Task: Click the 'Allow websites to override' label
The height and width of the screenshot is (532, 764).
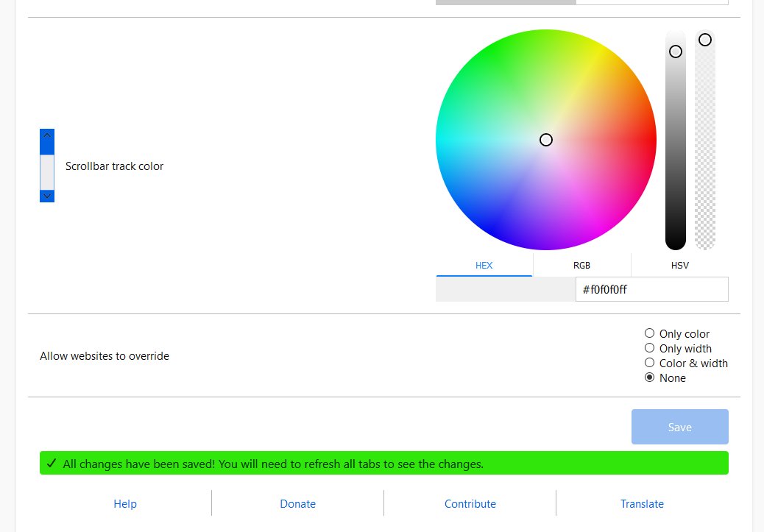Action: pos(105,356)
